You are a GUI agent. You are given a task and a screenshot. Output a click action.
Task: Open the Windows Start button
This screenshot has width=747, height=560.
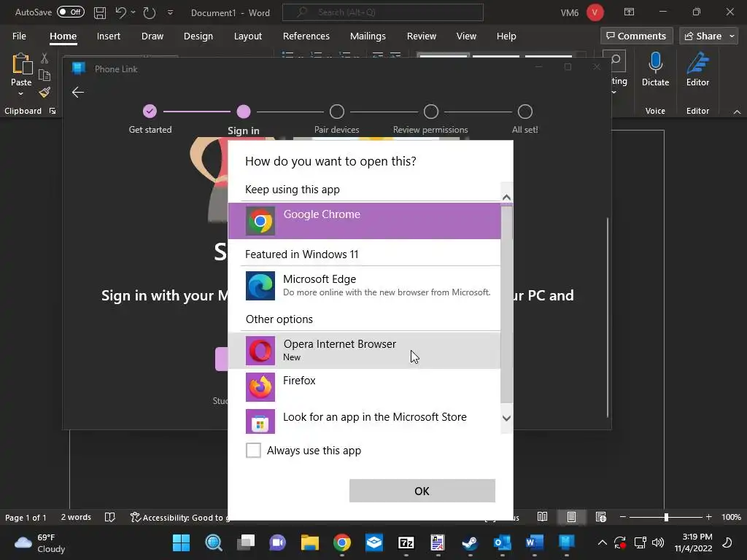(x=181, y=542)
